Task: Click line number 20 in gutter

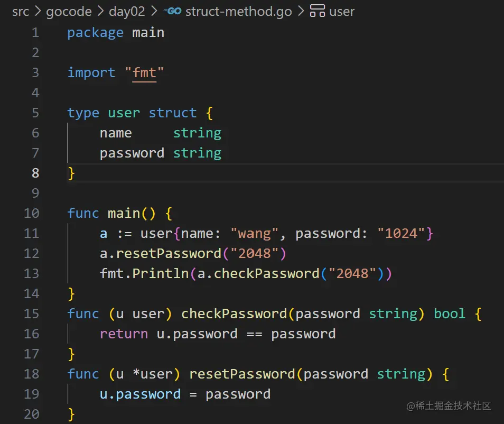Action: click(x=32, y=414)
